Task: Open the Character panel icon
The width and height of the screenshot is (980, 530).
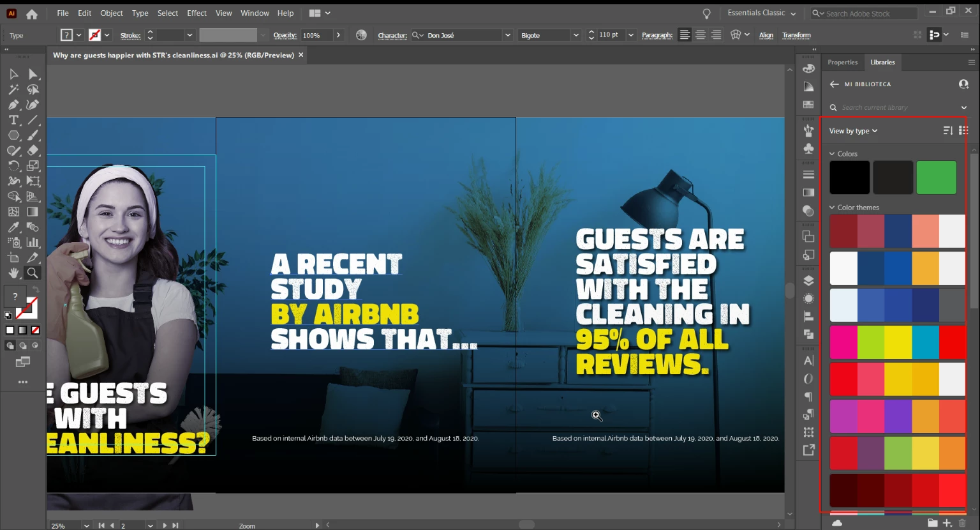Action: (x=808, y=361)
